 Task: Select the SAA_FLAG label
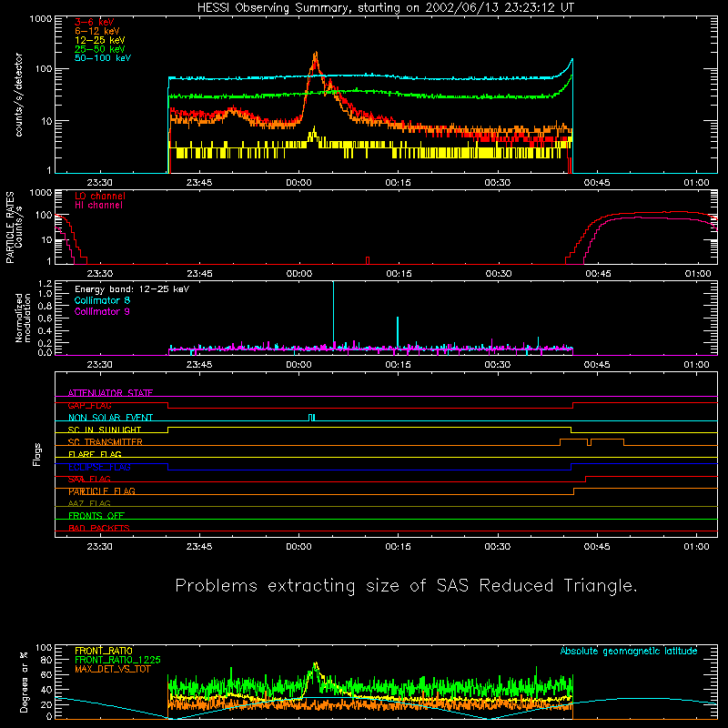[89, 480]
